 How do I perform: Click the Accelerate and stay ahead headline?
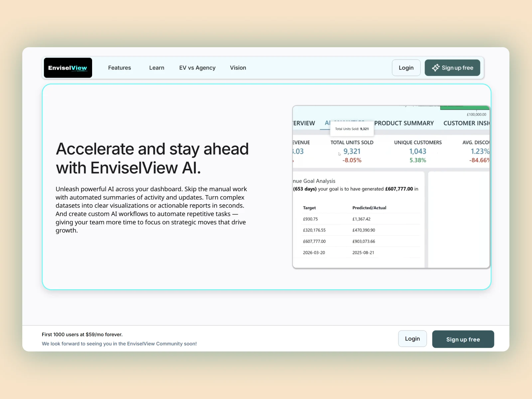[152, 158]
